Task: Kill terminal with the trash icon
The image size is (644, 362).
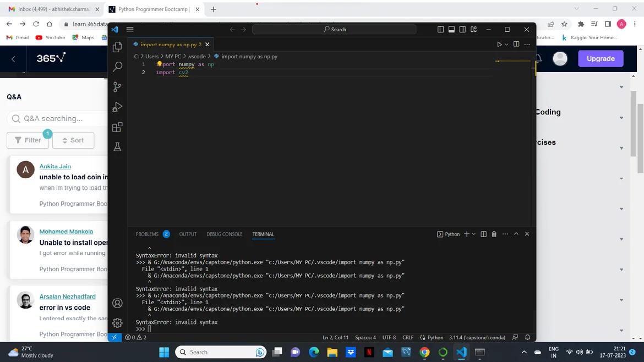Action: (494, 234)
